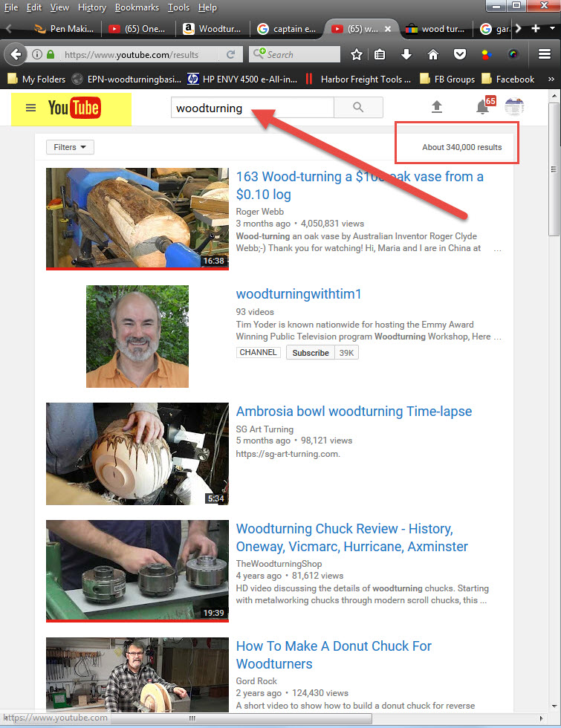Open the FB Groups bookmark folder
This screenshot has height=728, width=561.
pos(447,79)
